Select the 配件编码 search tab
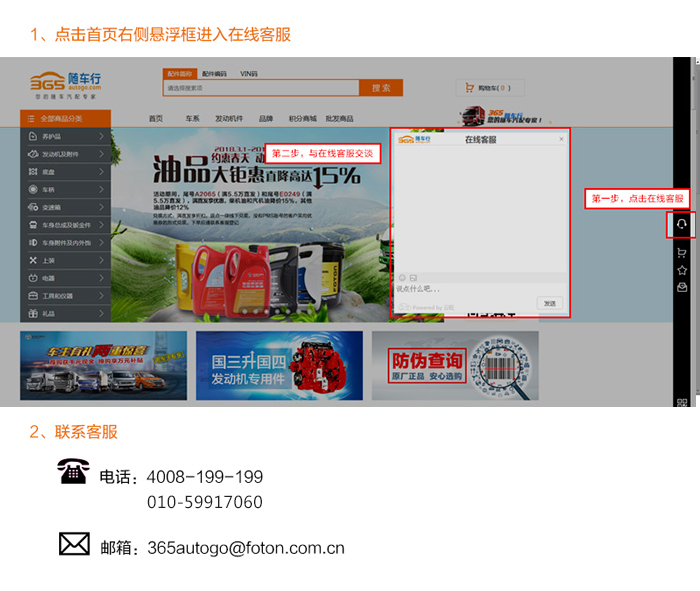 point(214,74)
